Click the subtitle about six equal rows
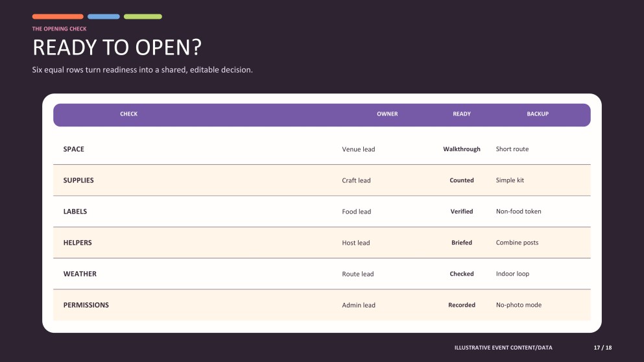 142,70
